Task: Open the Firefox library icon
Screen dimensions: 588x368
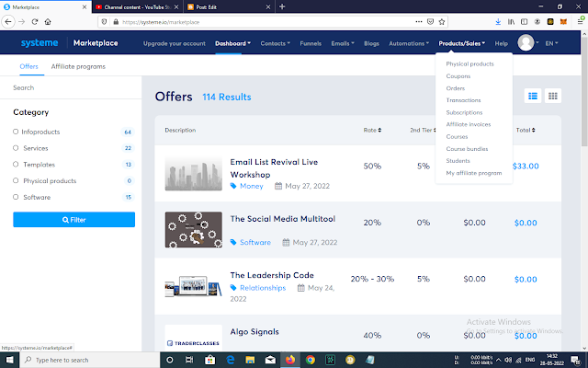Action: (x=511, y=22)
